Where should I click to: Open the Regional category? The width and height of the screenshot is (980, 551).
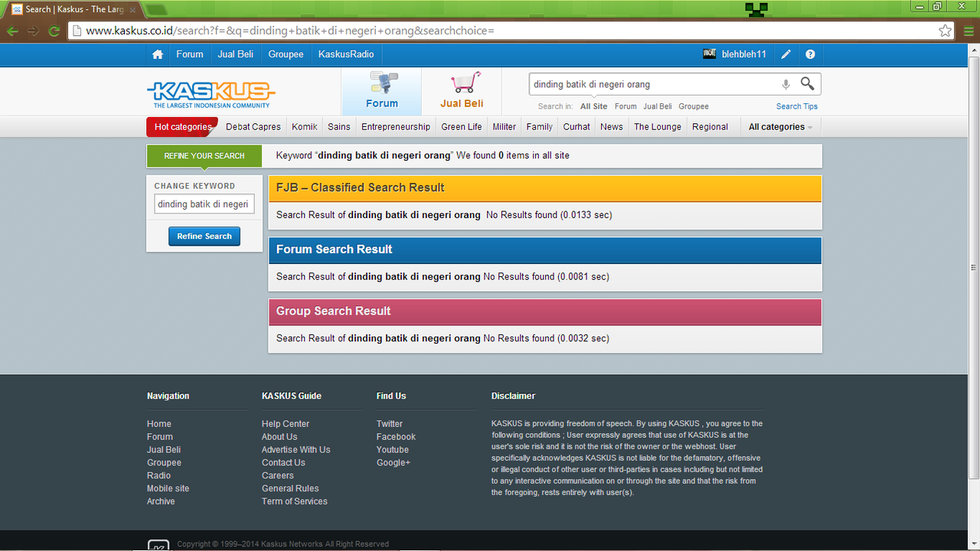point(710,127)
